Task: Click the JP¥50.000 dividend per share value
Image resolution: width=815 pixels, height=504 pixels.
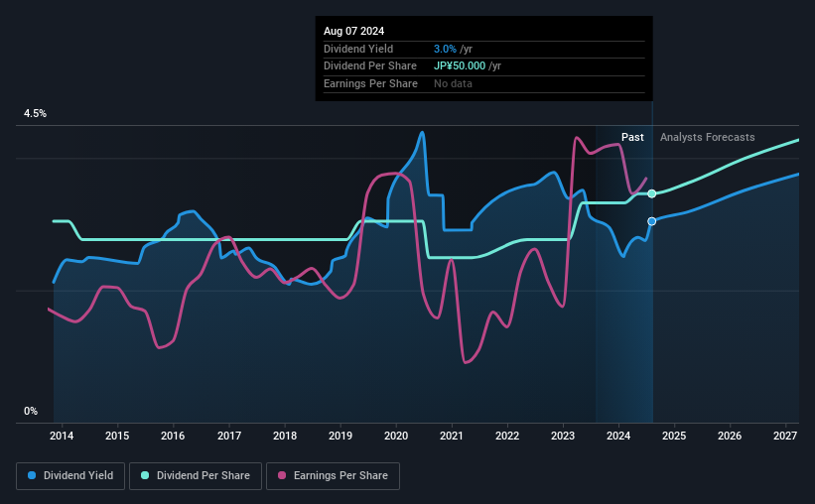Action: (x=460, y=66)
